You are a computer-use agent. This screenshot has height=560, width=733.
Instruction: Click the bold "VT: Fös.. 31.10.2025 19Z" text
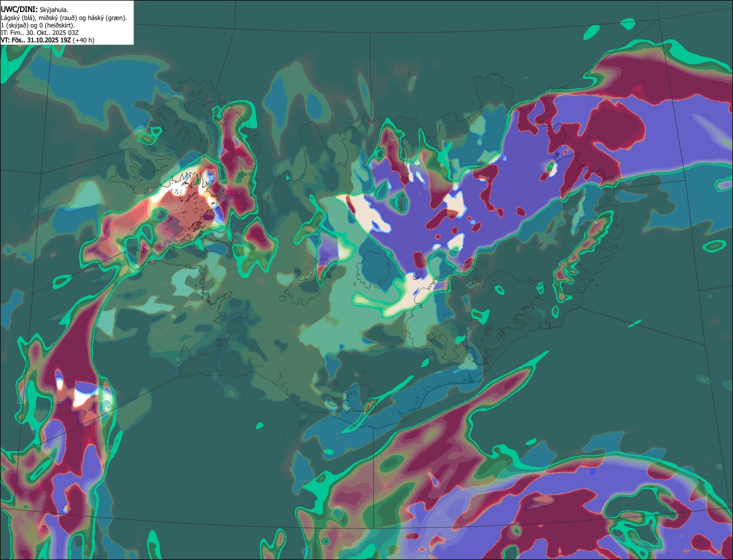(x=36, y=40)
